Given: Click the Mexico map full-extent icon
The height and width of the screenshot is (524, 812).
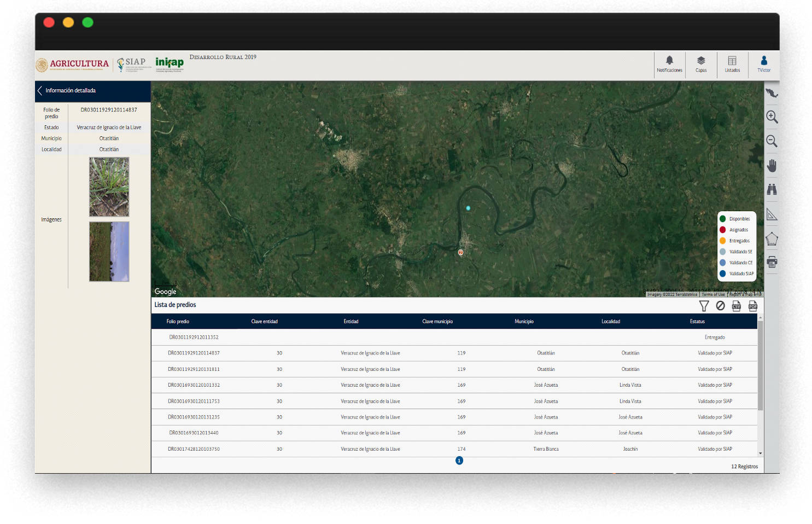Looking at the screenshot, I should 772,93.
